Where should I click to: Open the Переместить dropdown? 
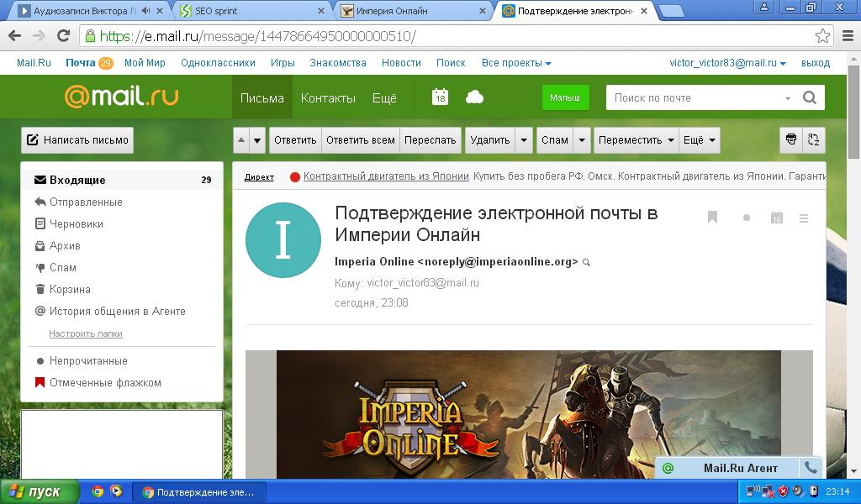coord(636,139)
